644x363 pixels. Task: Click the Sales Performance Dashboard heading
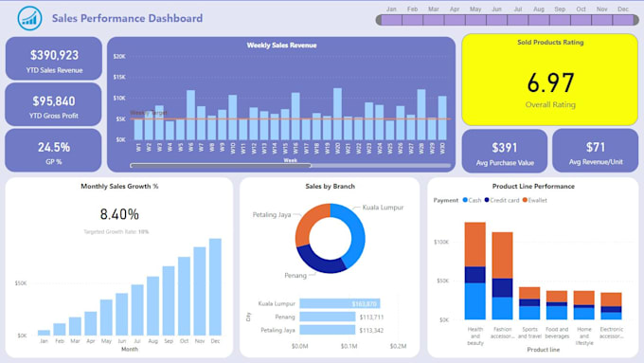point(127,18)
